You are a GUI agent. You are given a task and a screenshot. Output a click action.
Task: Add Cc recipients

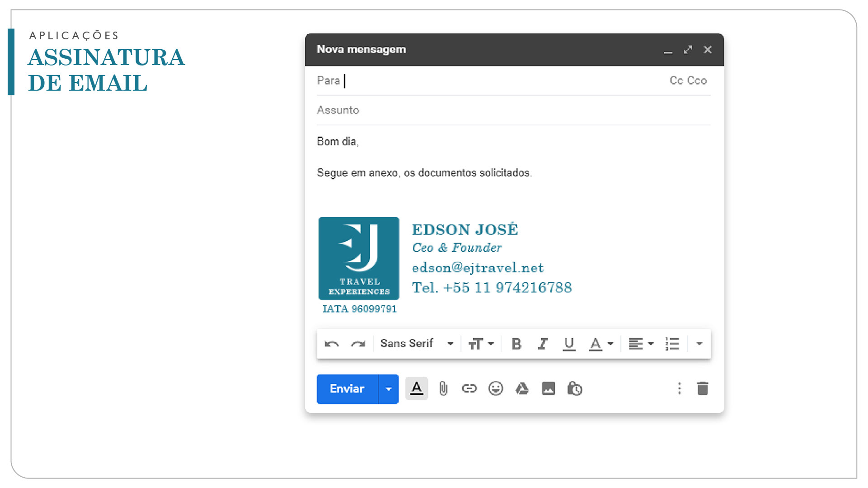click(x=676, y=80)
